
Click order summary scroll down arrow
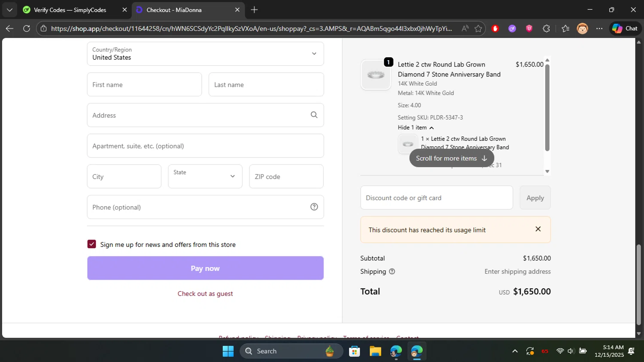click(547, 171)
